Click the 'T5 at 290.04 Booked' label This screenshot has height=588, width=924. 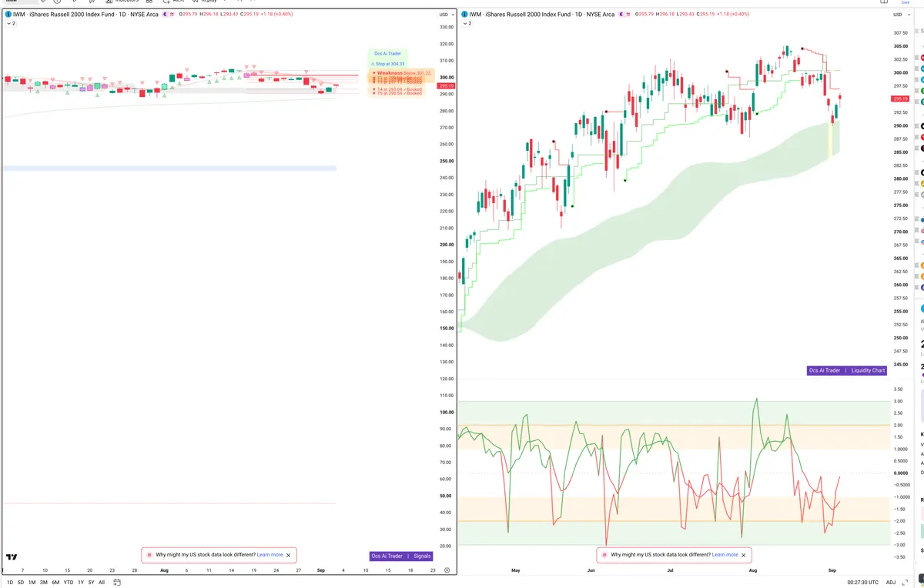(397, 93)
